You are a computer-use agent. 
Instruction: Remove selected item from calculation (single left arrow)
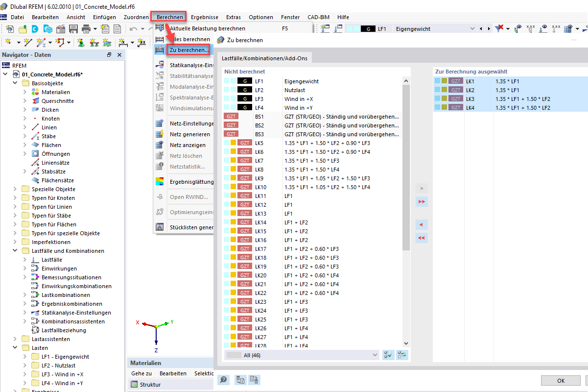pos(422,225)
